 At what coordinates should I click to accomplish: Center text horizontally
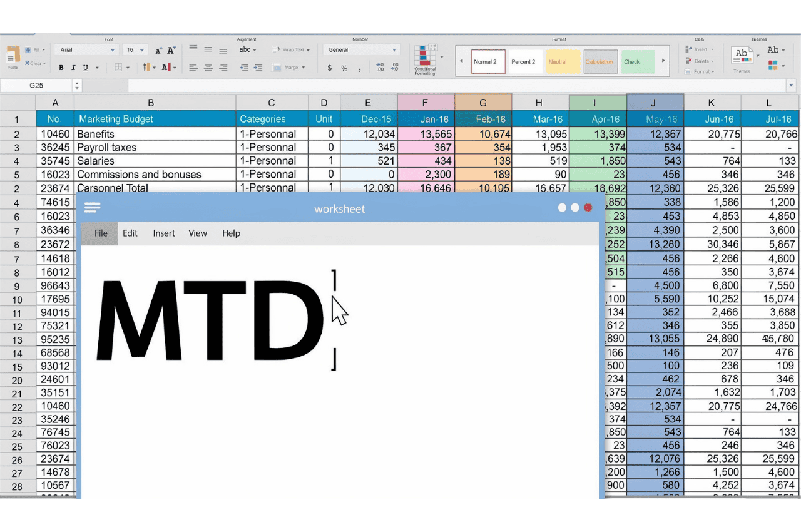208,68
